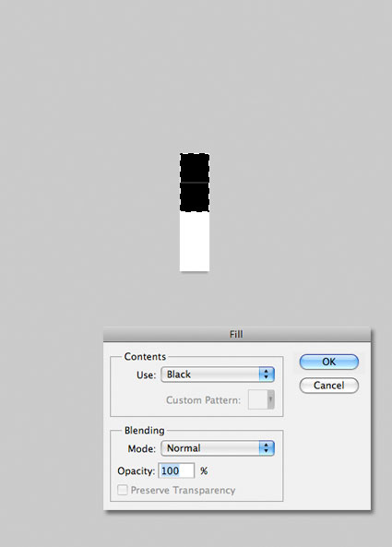Screen dimensions: 392x547
Task: Cancel the Fill dialog
Action: (x=329, y=386)
